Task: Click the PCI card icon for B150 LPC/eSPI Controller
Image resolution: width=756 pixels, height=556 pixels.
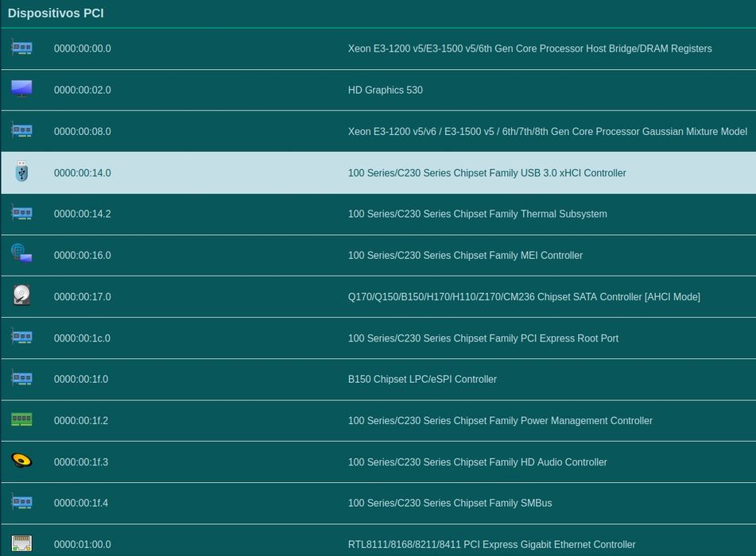Action: [21, 378]
